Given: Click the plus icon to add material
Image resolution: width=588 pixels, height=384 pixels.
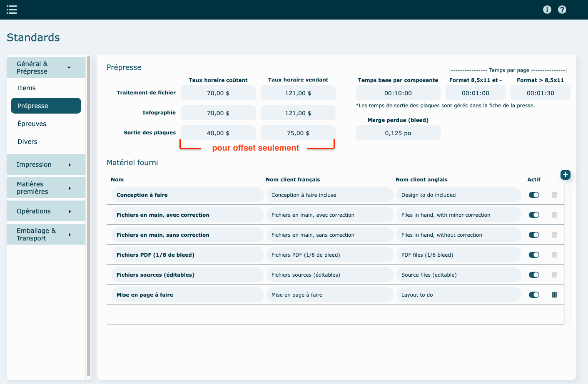Looking at the screenshot, I should click(565, 175).
